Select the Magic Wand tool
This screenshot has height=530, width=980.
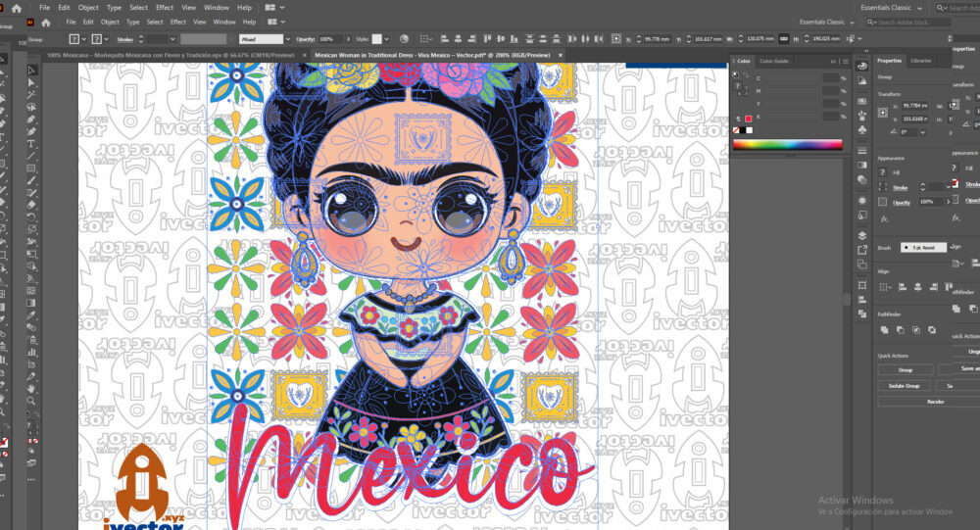pos(31,94)
